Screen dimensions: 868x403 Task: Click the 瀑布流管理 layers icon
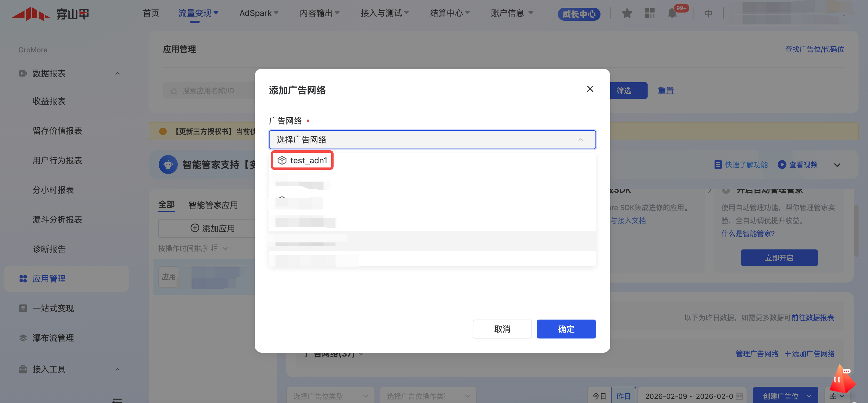pyautogui.click(x=23, y=338)
